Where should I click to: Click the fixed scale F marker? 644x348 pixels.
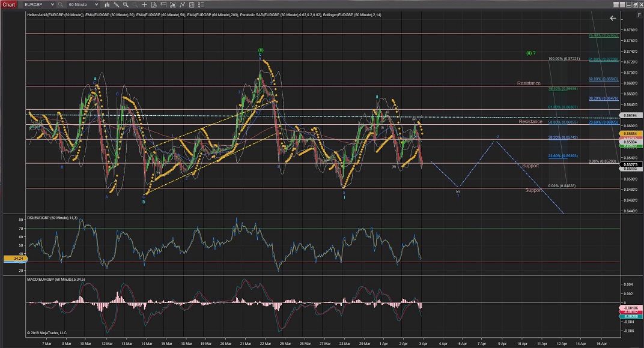point(639,15)
